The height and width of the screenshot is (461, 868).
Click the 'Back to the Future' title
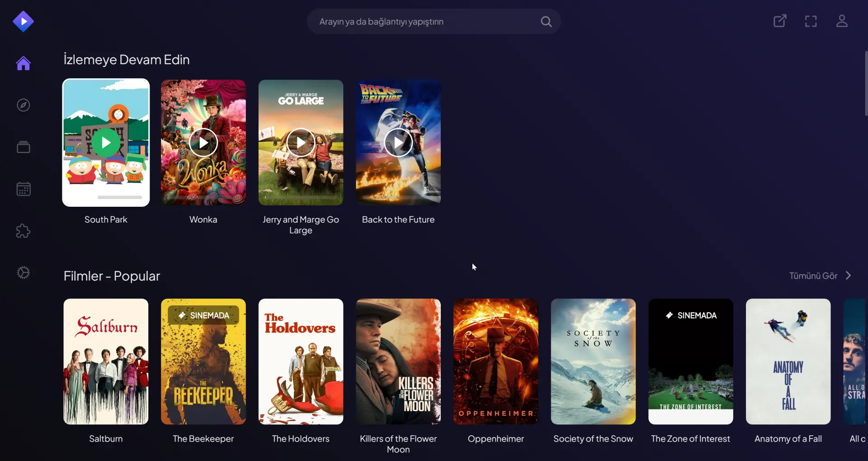click(x=398, y=219)
